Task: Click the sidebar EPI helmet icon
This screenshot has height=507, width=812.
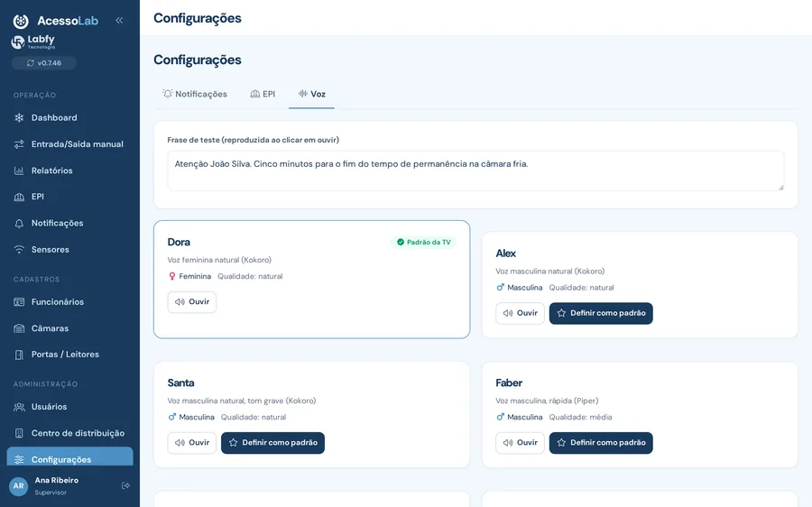Action: click(19, 197)
